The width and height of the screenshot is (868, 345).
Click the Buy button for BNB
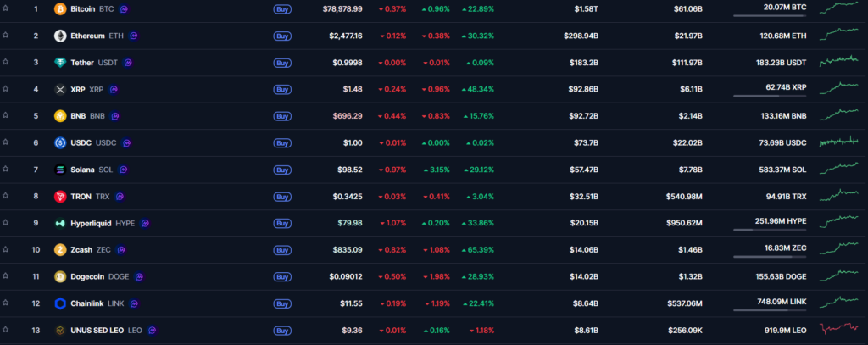(282, 116)
